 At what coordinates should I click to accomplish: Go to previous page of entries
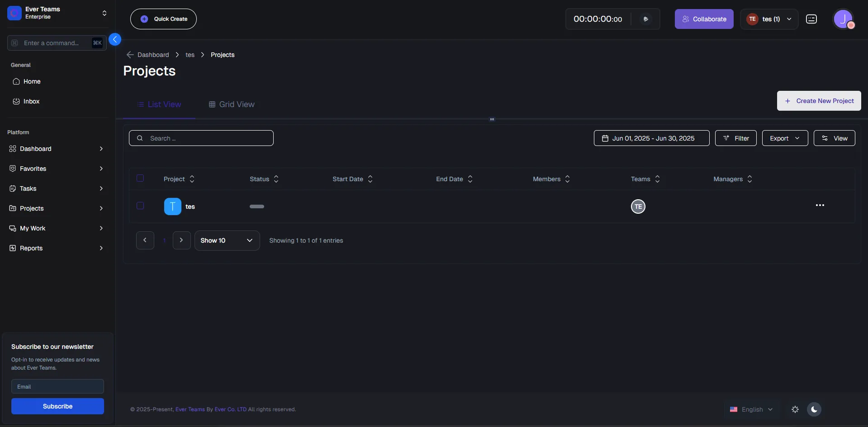(145, 240)
